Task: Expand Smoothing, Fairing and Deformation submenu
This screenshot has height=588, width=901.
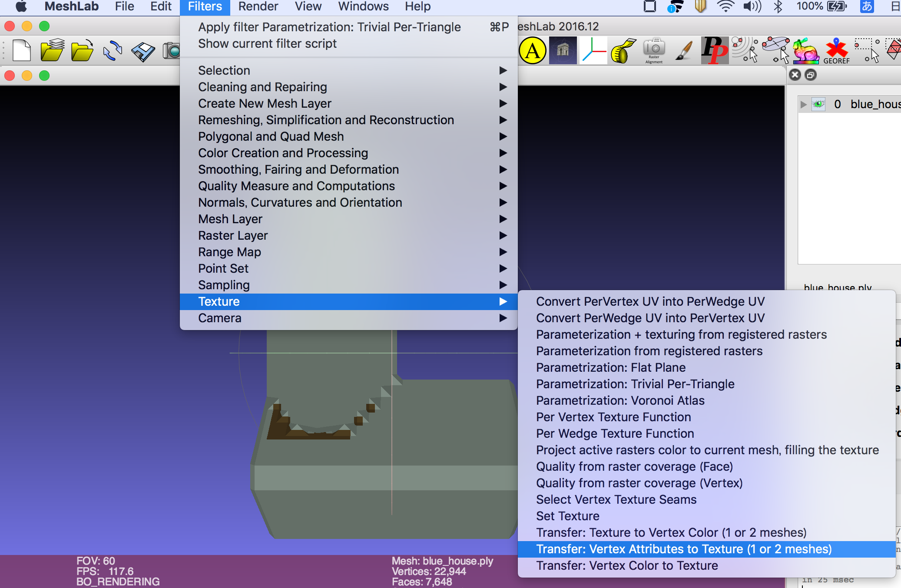Action: click(348, 169)
